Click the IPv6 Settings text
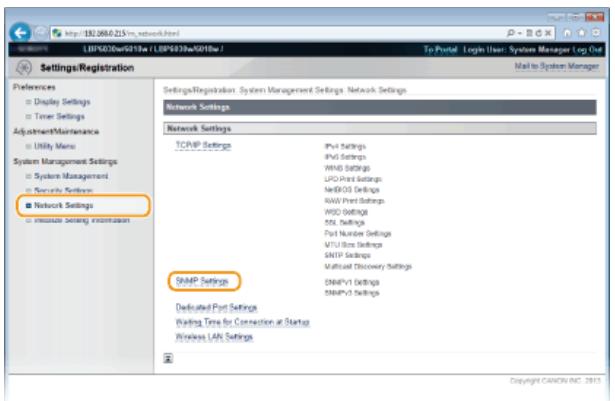The width and height of the screenshot is (615, 401). coord(345,157)
